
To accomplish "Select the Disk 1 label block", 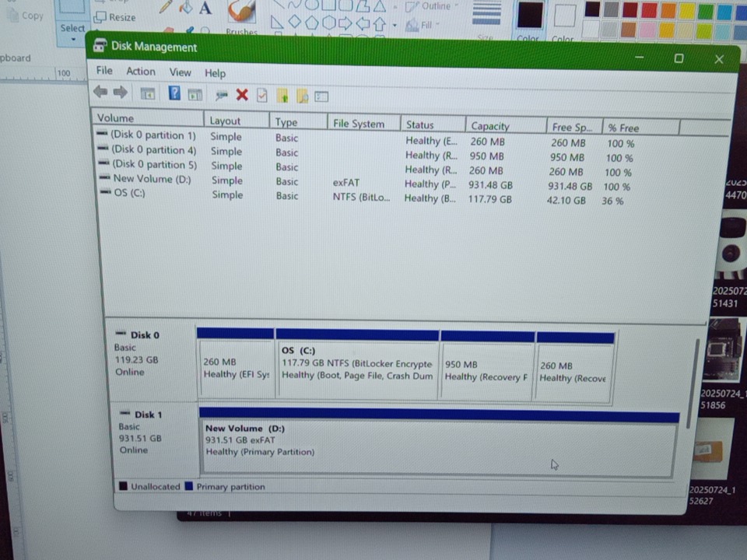I will (x=156, y=437).
